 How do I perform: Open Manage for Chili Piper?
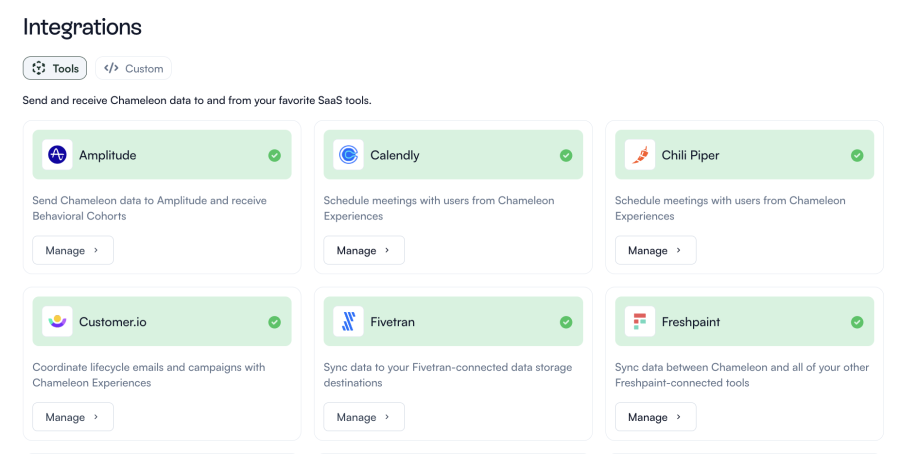pos(655,250)
